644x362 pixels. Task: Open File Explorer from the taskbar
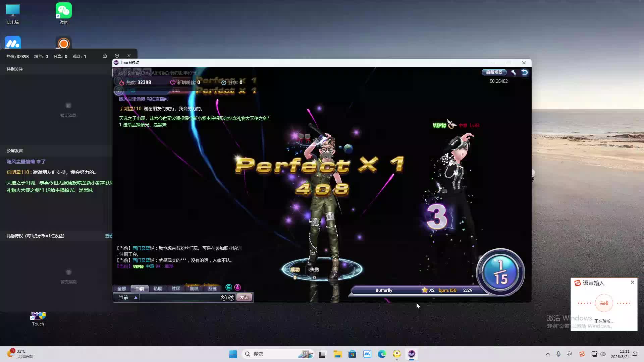click(337, 354)
